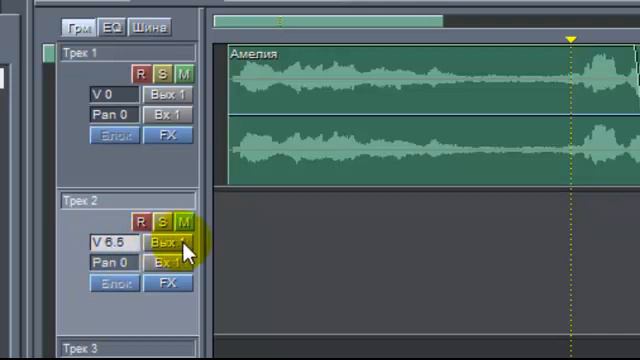This screenshot has width=640, height=360.
Task: Open the EQ tab
Action: click(111, 28)
